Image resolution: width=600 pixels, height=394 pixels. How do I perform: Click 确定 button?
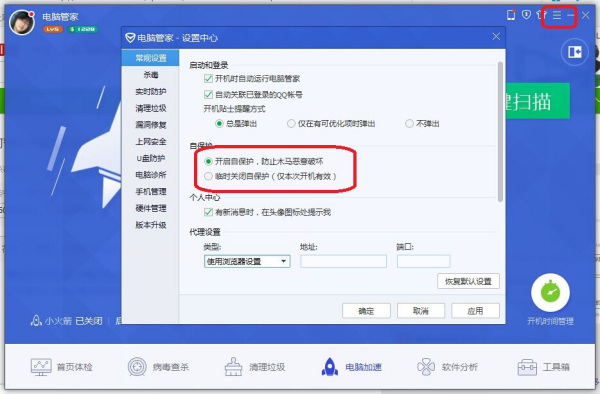pos(366,311)
